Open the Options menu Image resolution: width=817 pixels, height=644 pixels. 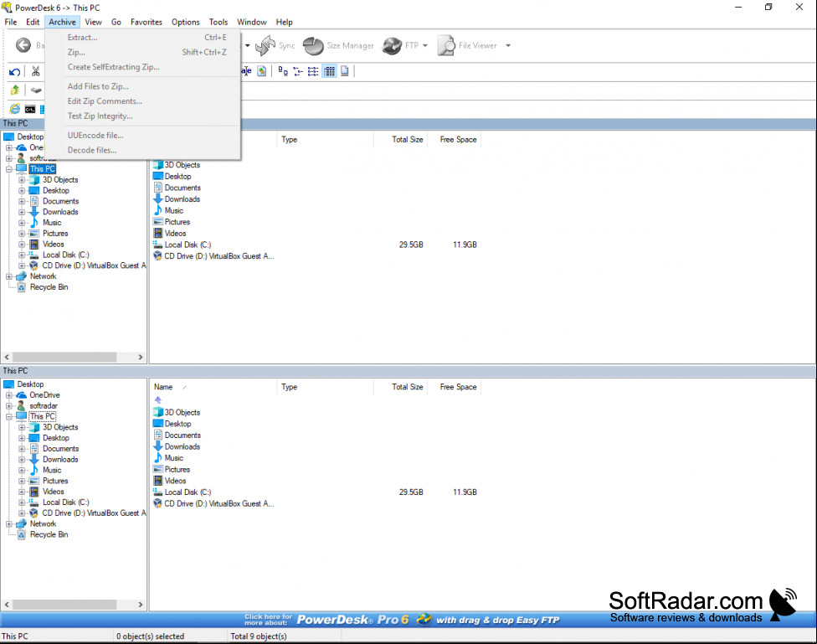tap(186, 22)
